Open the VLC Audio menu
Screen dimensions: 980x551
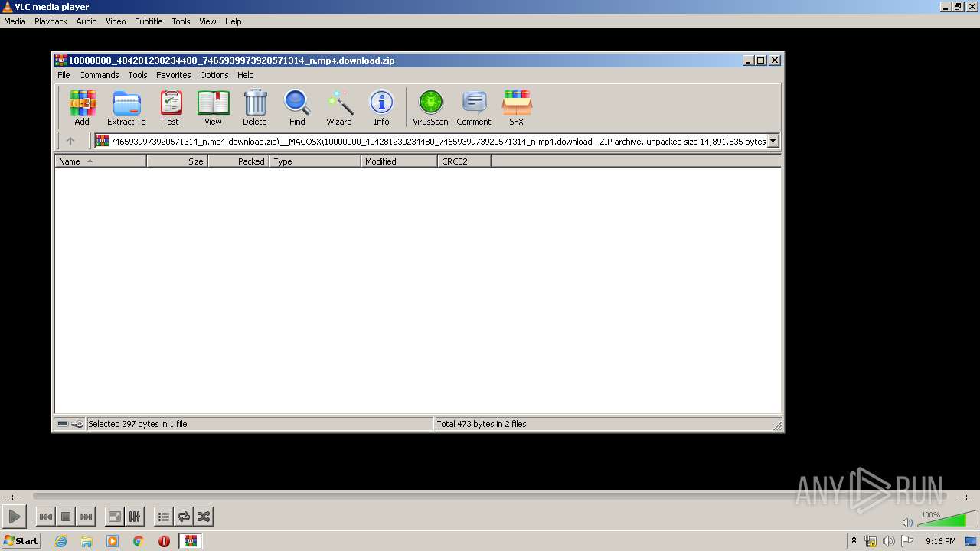pos(87,21)
